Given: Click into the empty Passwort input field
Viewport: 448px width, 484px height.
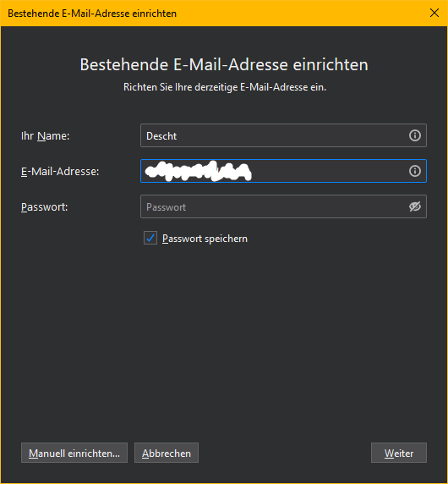Looking at the screenshot, I should 283,206.
